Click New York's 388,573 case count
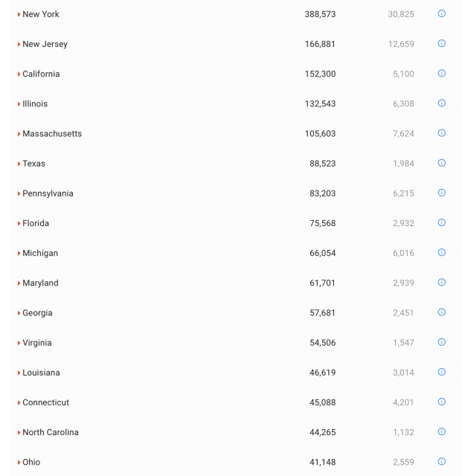 pos(320,14)
